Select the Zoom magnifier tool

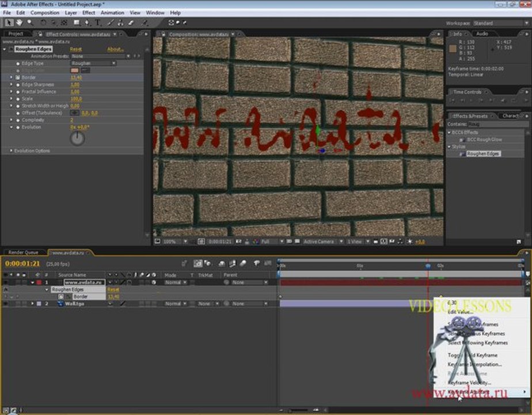(30, 22)
